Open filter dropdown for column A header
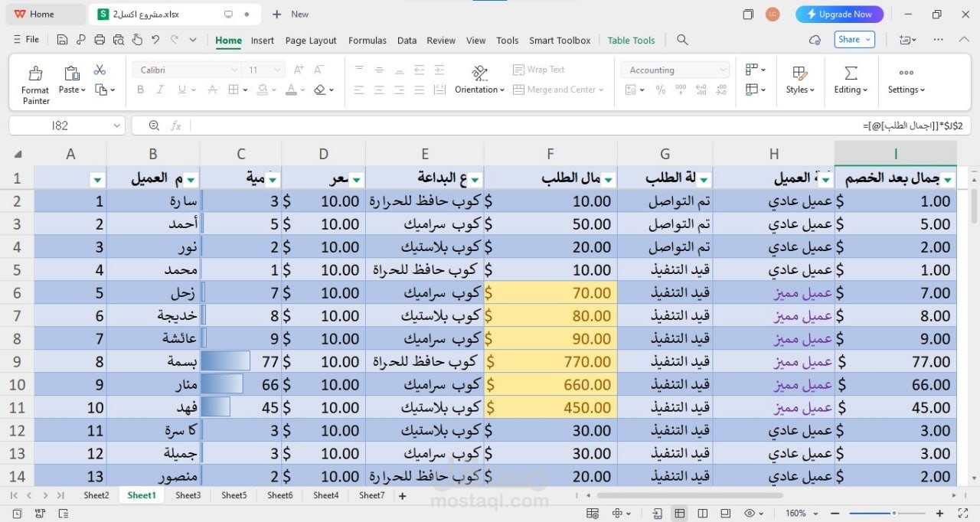Screen dimensions: 980x522 97,180
